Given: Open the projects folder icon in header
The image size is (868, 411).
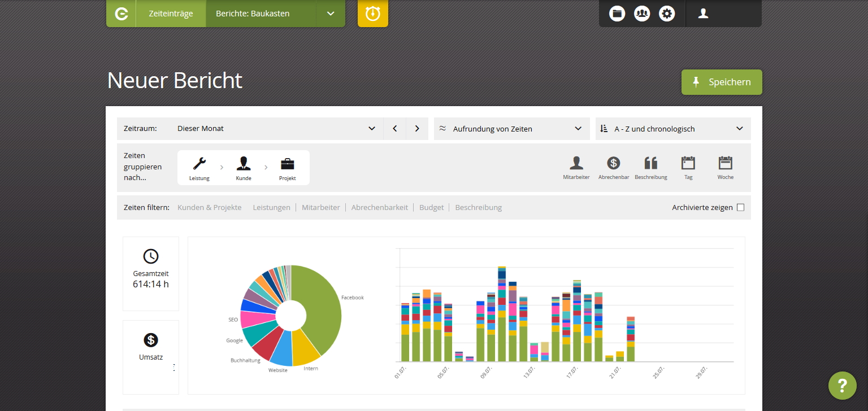Looking at the screenshot, I should pos(617,14).
